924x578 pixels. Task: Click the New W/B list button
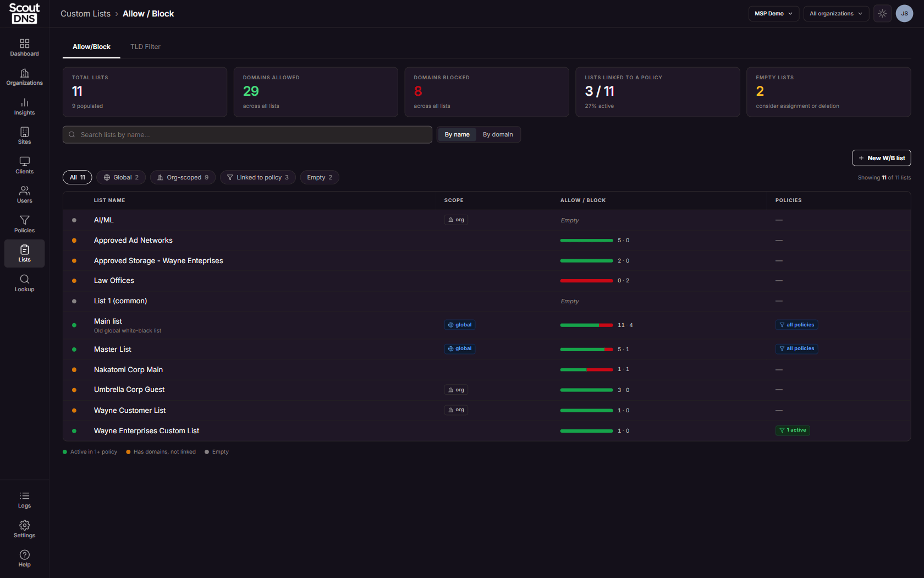(882, 158)
